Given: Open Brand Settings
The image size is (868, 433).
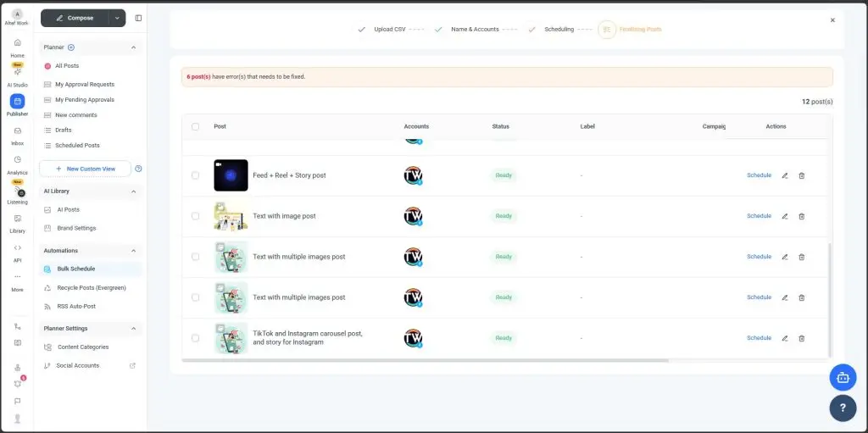Looking at the screenshot, I should click(76, 228).
